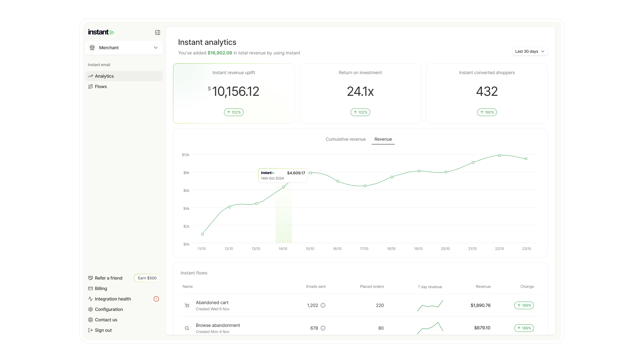The height and width of the screenshot is (362, 644).
Task: Click the red Integration health alert icon
Action: (156, 299)
